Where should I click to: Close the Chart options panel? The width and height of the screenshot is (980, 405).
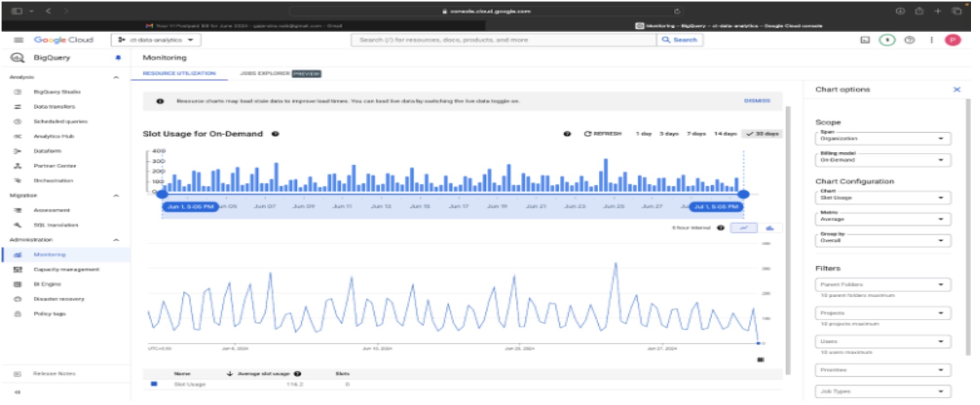tap(956, 90)
